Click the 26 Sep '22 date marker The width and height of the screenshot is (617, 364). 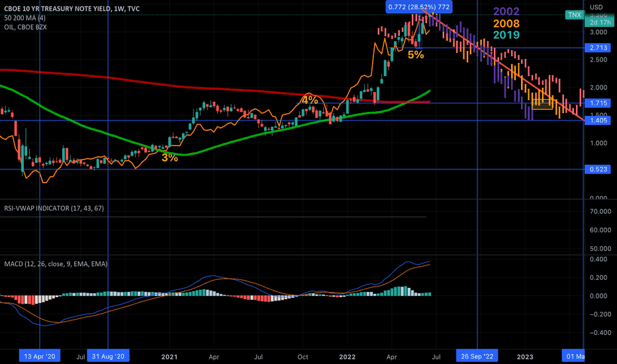pyautogui.click(x=477, y=357)
